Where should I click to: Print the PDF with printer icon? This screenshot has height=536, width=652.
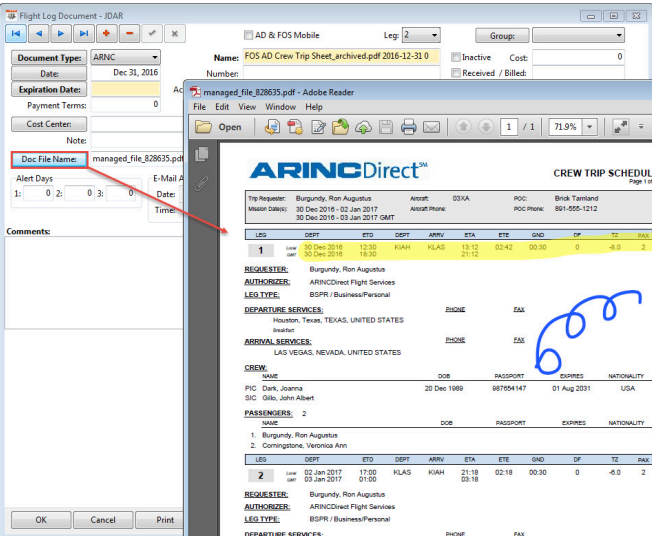pyautogui.click(x=409, y=127)
